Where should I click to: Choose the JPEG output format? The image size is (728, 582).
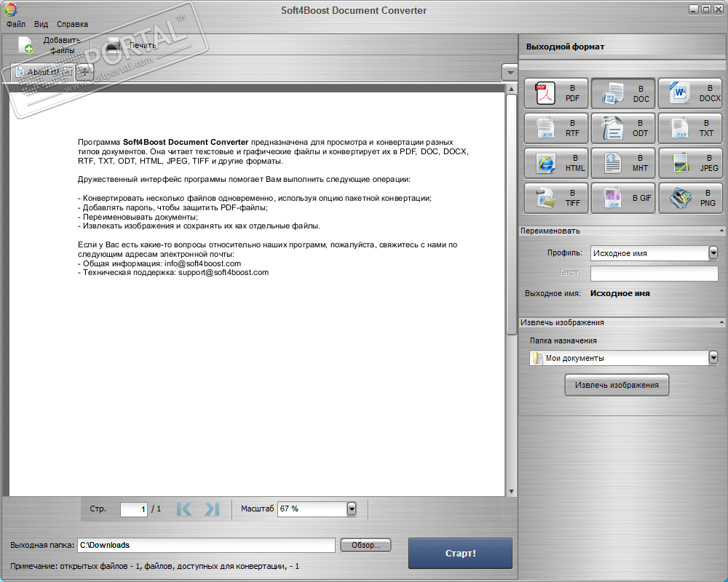(x=690, y=163)
